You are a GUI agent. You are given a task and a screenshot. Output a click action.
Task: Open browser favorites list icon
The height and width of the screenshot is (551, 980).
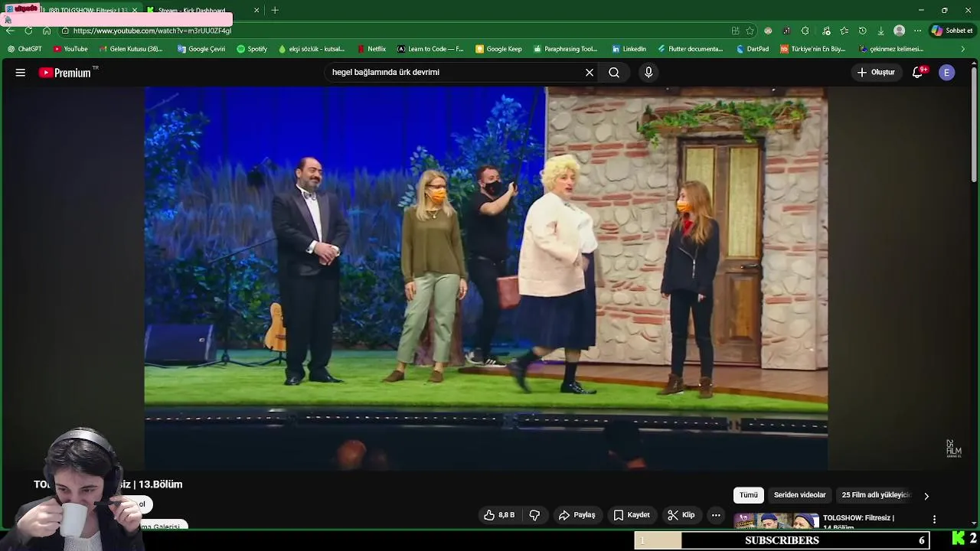coord(844,31)
